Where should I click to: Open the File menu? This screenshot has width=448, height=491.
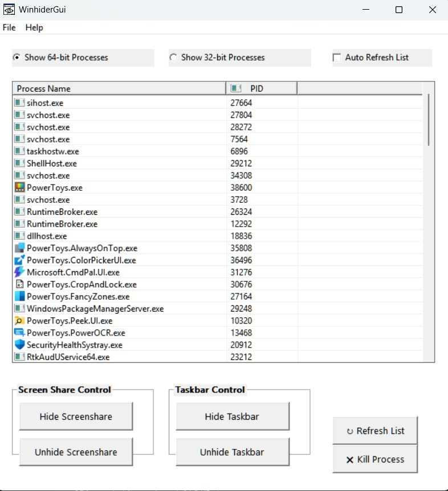[x=9, y=27]
